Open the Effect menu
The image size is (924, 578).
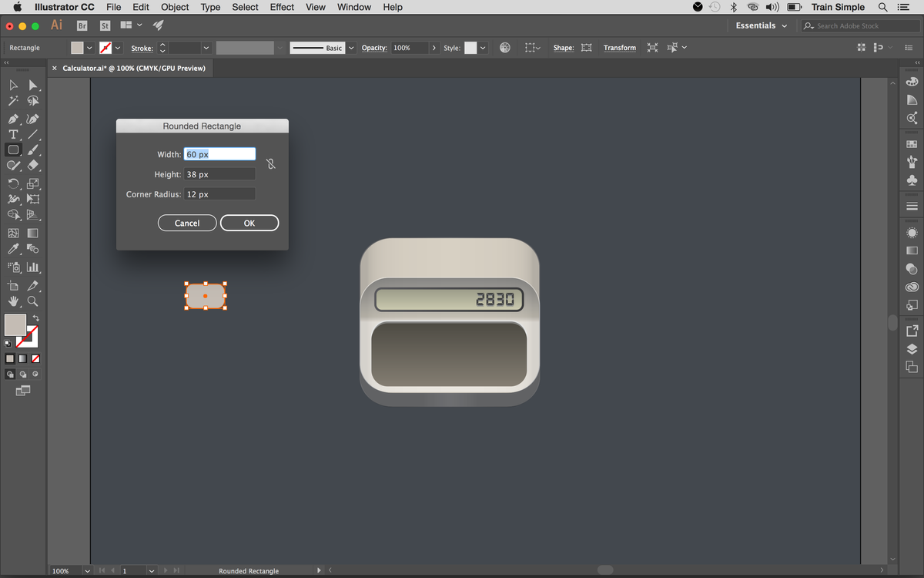(x=281, y=7)
